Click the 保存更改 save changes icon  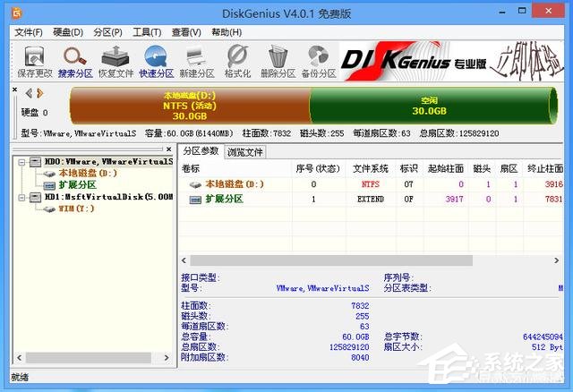[32, 62]
